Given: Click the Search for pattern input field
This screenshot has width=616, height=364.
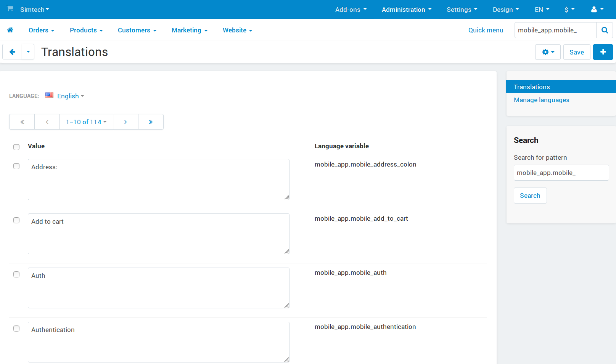Looking at the screenshot, I should click(x=561, y=173).
